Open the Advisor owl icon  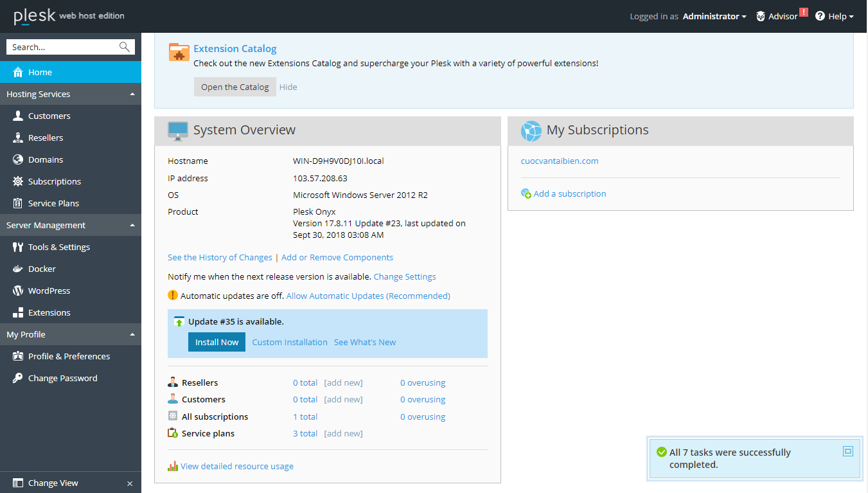tap(761, 17)
